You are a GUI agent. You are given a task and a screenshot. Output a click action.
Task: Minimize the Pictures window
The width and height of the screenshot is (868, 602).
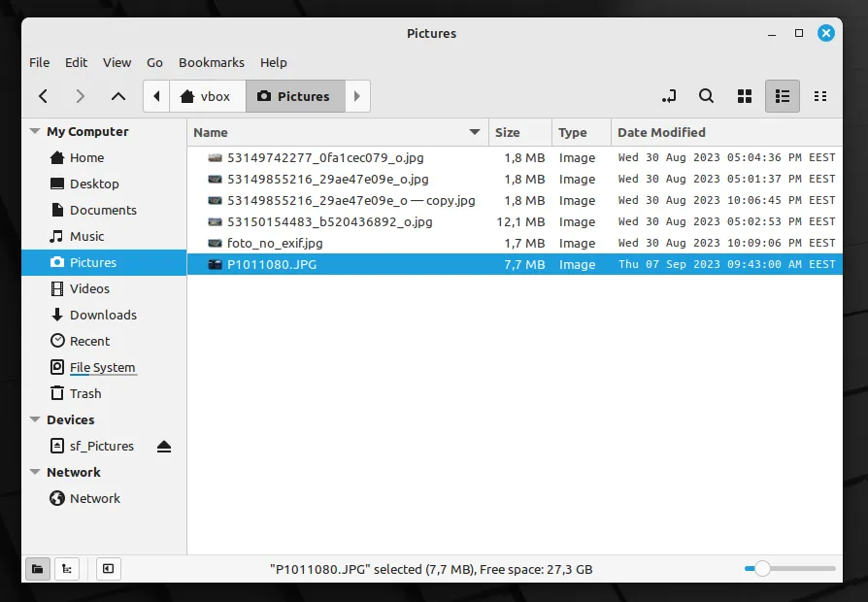(x=772, y=34)
